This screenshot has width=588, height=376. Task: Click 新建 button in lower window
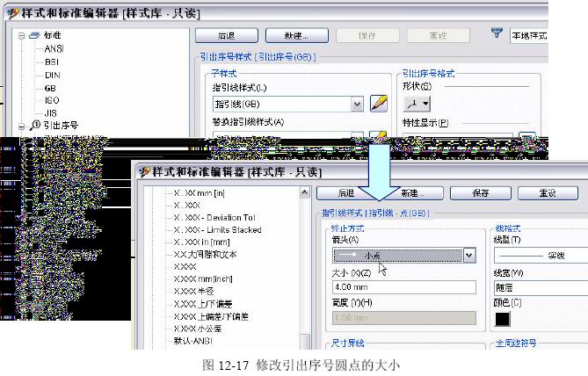point(411,193)
